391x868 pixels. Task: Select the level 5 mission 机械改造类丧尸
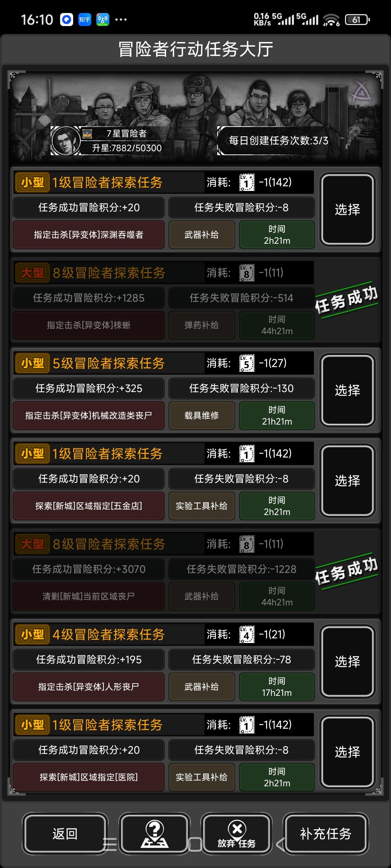[348, 390]
